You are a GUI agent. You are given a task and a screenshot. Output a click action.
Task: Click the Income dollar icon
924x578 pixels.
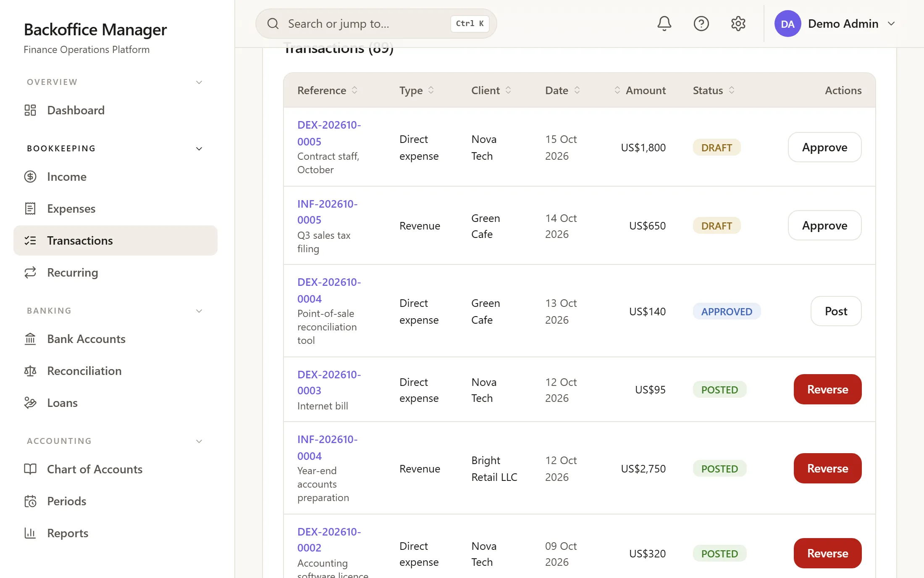point(30,177)
